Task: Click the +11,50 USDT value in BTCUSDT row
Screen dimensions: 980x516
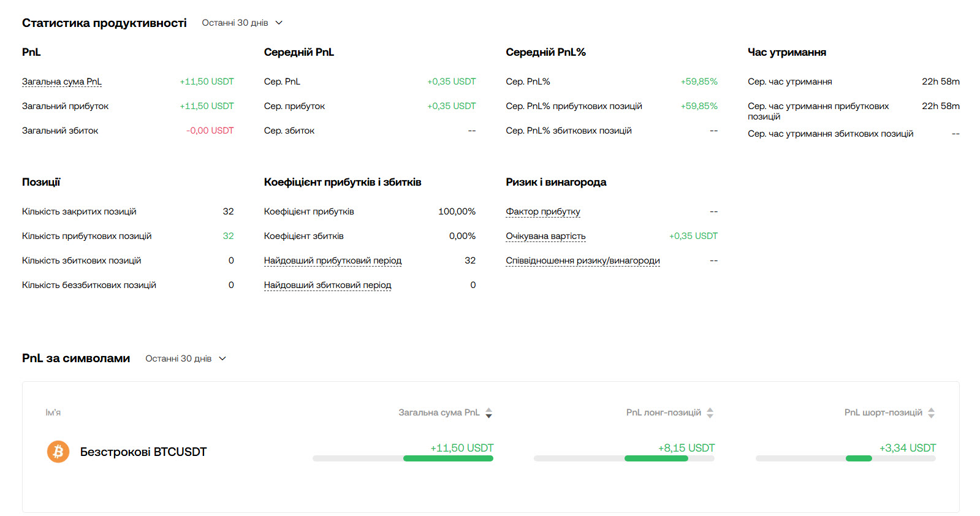Action: (462, 448)
